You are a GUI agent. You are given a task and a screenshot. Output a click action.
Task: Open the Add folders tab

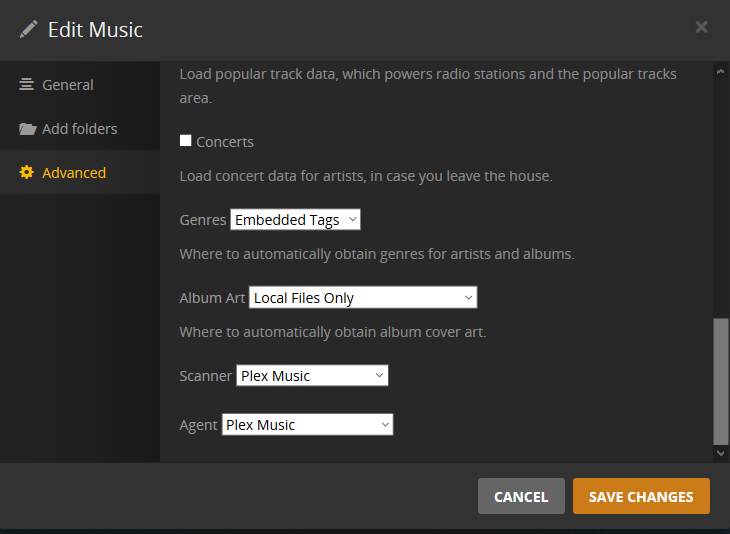point(79,129)
